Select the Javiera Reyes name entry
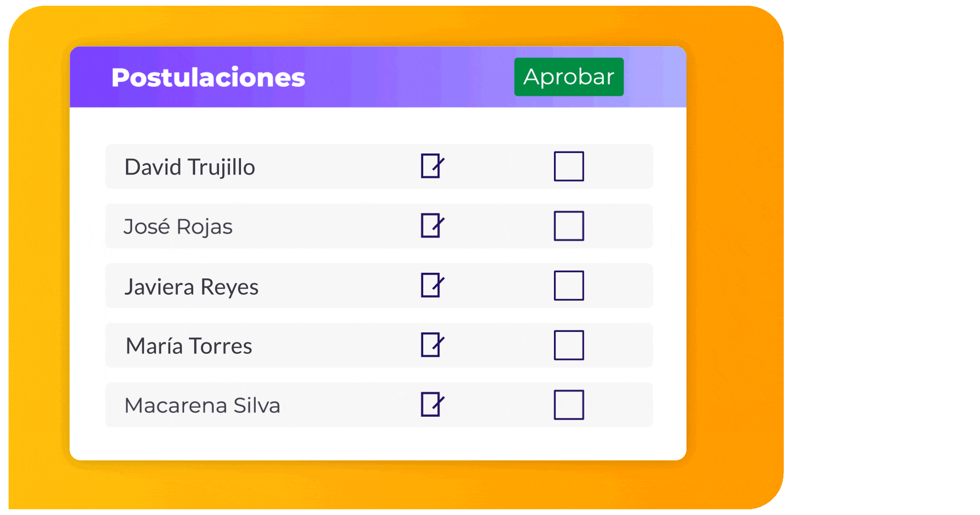 point(191,287)
